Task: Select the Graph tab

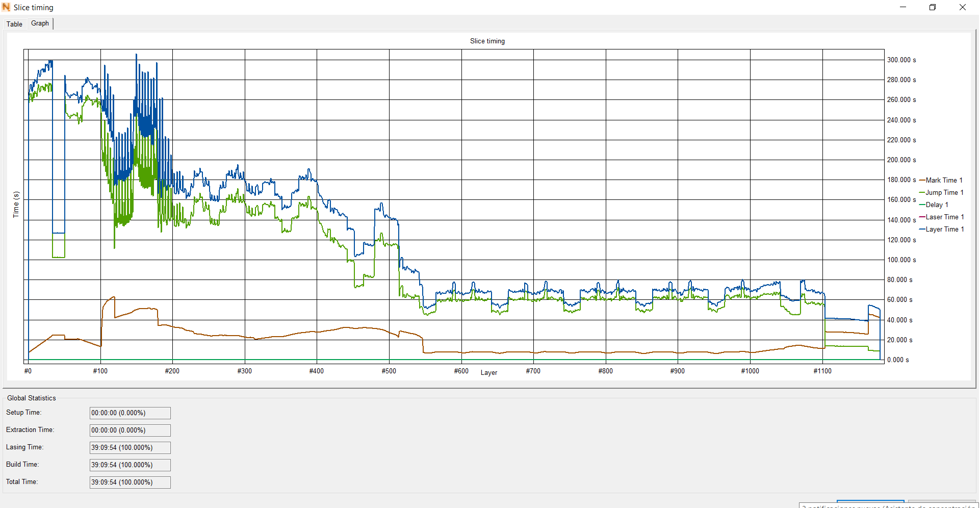Action: point(40,23)
